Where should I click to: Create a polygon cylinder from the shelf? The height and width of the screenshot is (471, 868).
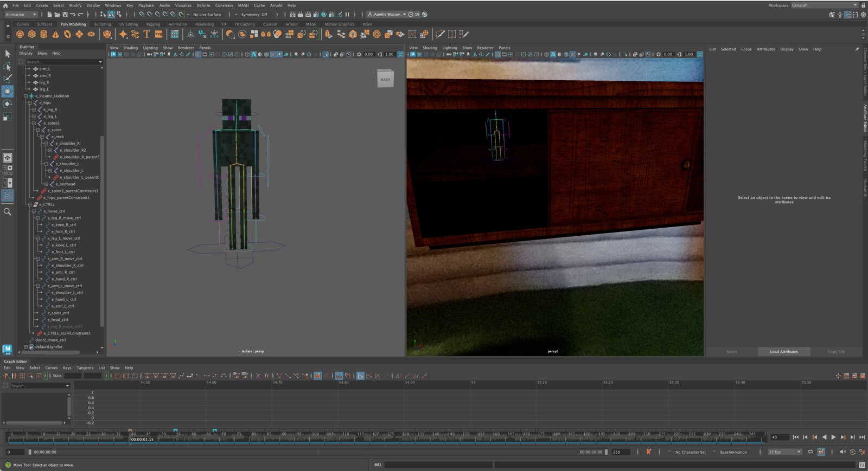(44, 34)
